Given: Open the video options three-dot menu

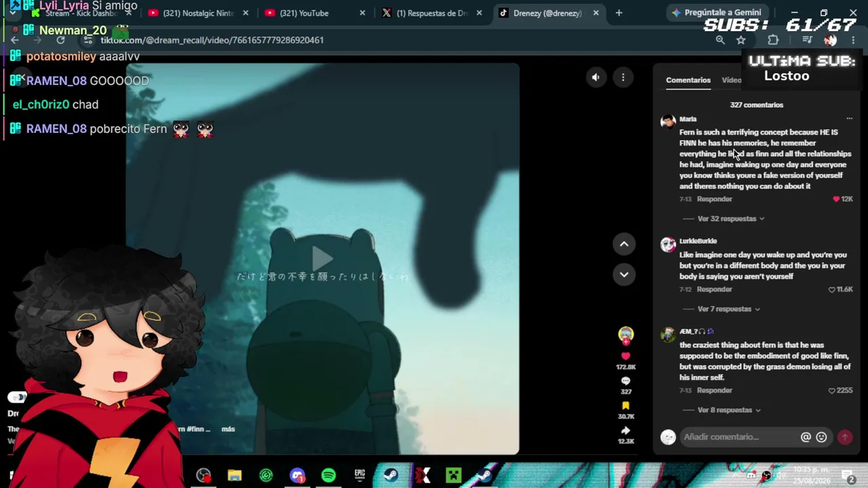Looking at the screenshot, I should pyautogui.click(x=623, y=77).
